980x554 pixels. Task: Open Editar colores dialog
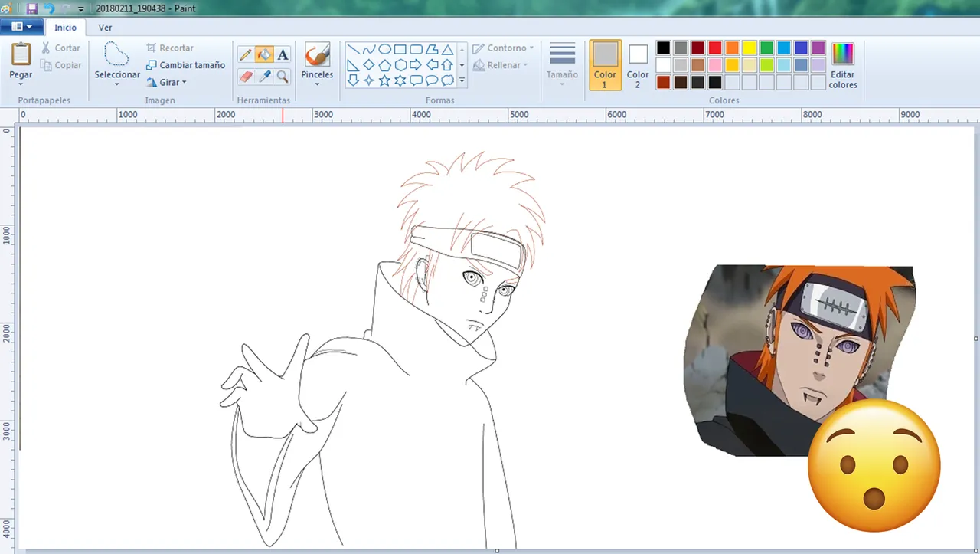[842, 66]
